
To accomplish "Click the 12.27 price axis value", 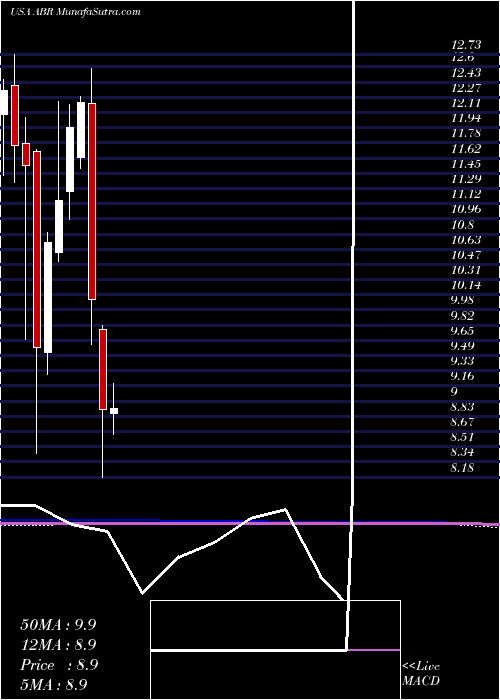I will (x=466, y=88).
